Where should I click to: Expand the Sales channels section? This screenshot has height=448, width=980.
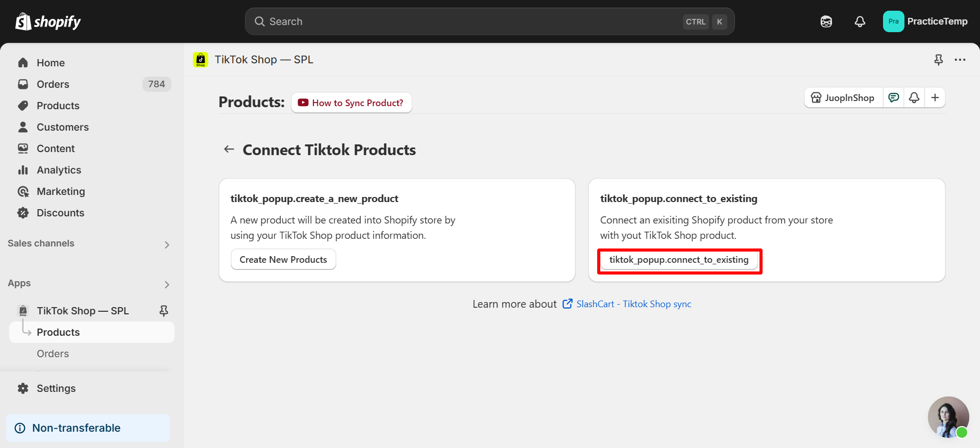(x=167, y=244)
